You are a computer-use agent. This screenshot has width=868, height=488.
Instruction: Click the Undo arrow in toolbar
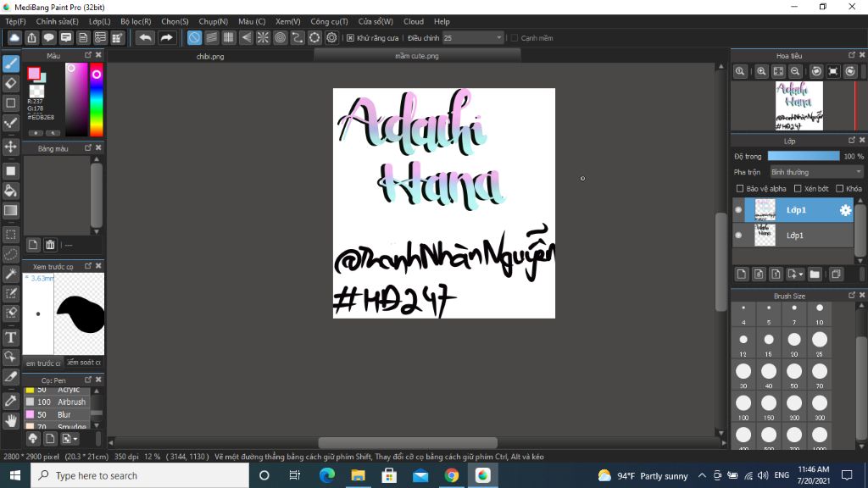click(145, 37)
